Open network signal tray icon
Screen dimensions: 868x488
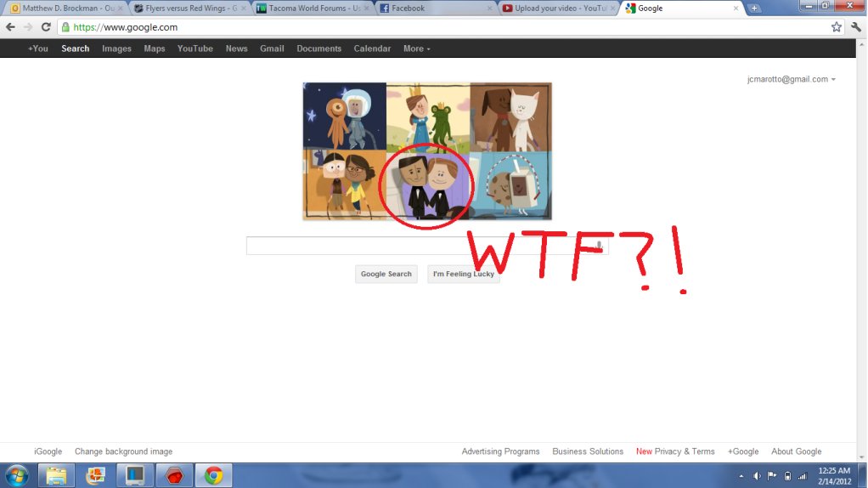point(802,476)
